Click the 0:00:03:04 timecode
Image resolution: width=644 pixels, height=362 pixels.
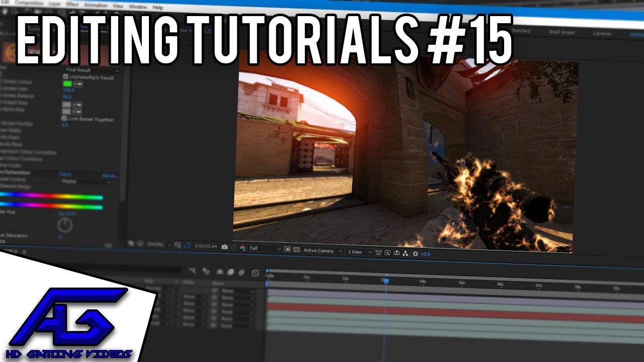pos(205,246)
